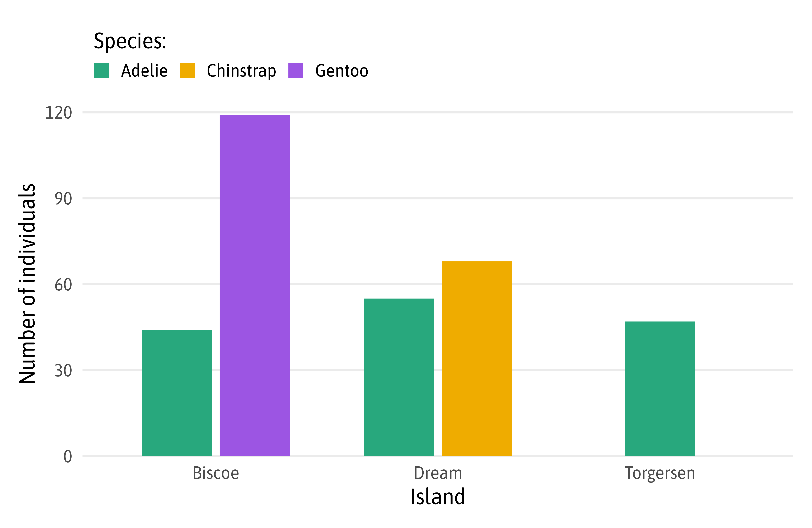This screenshot has width=812, height=528.
Task: Click the purple Gentoo bar on Biscoe
Action: click(x=255, y=285)
